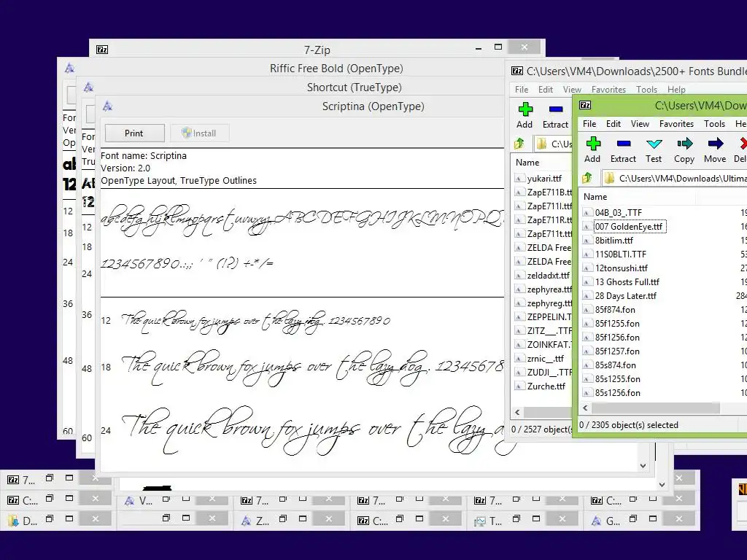Viewport: 747px width, 560px height.
Task: Select the file 85f874.fon
Action: (x=615, y=309)
